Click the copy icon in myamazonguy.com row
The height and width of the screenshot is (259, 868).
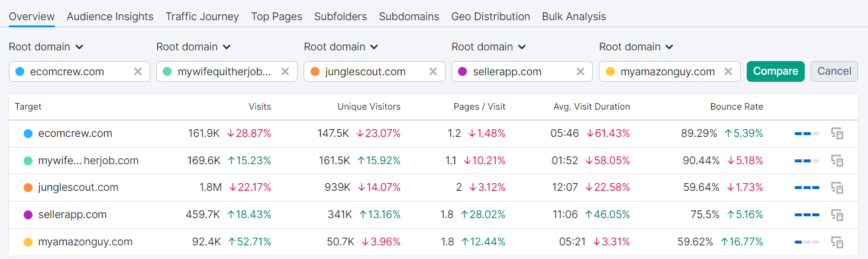pos(837,242)
